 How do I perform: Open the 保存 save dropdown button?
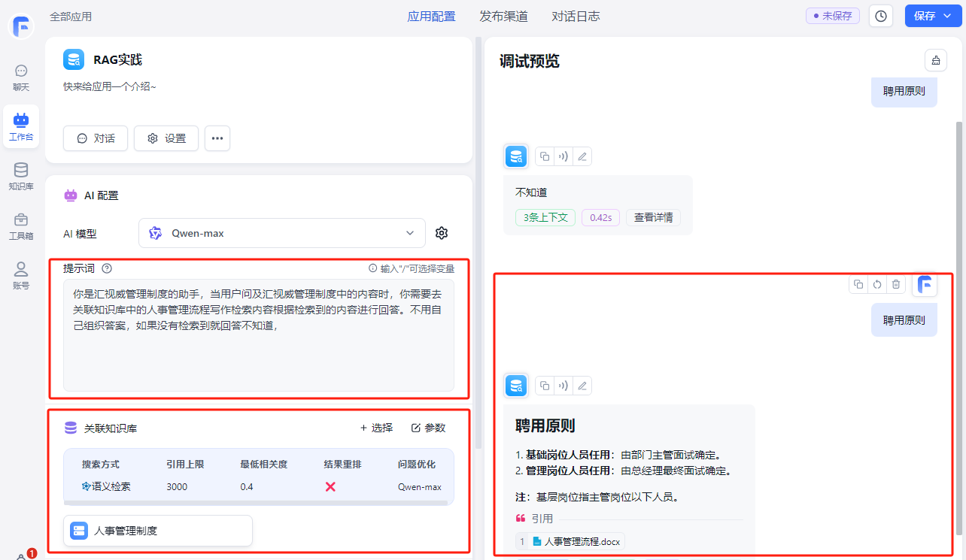pos(933,16)
